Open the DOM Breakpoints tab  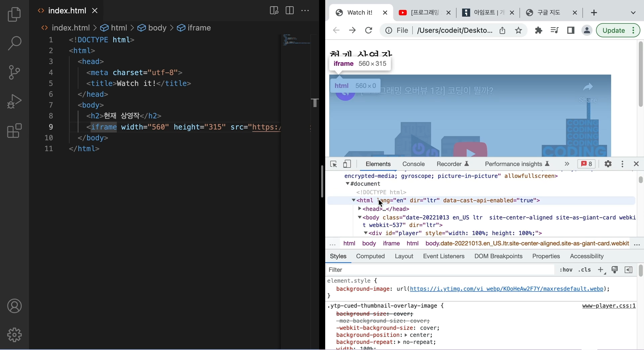[498, 256]
